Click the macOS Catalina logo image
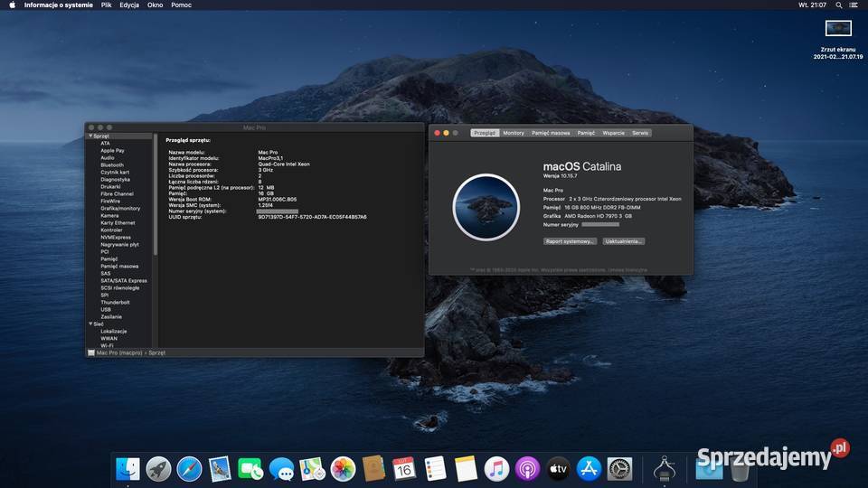Image resolution: width=868 pixels, height=488 pixels. coord(486,207)
